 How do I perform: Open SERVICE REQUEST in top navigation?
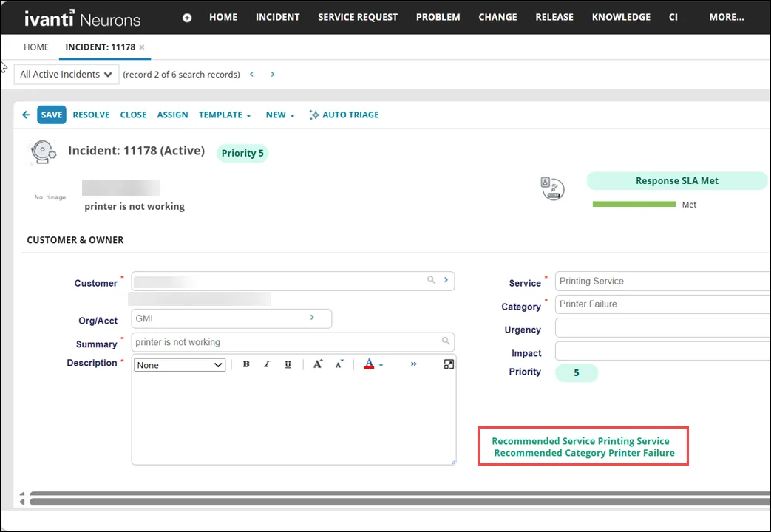pos(358,17)
